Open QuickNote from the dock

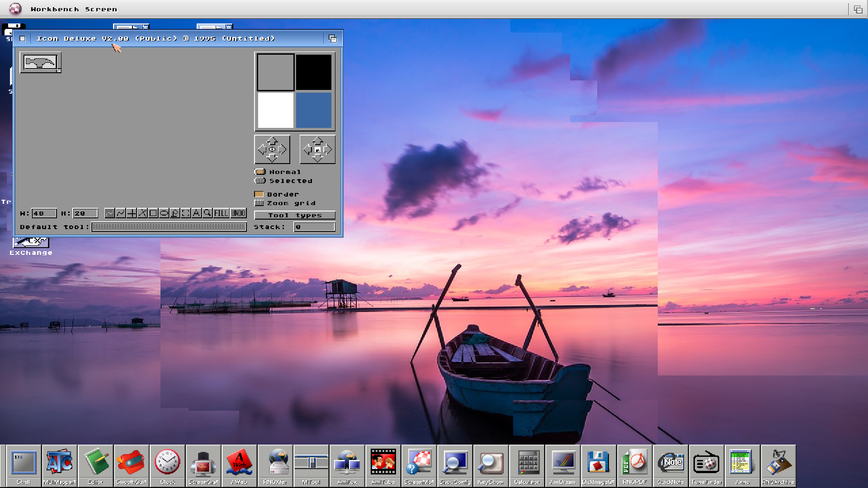coord(671,463)
